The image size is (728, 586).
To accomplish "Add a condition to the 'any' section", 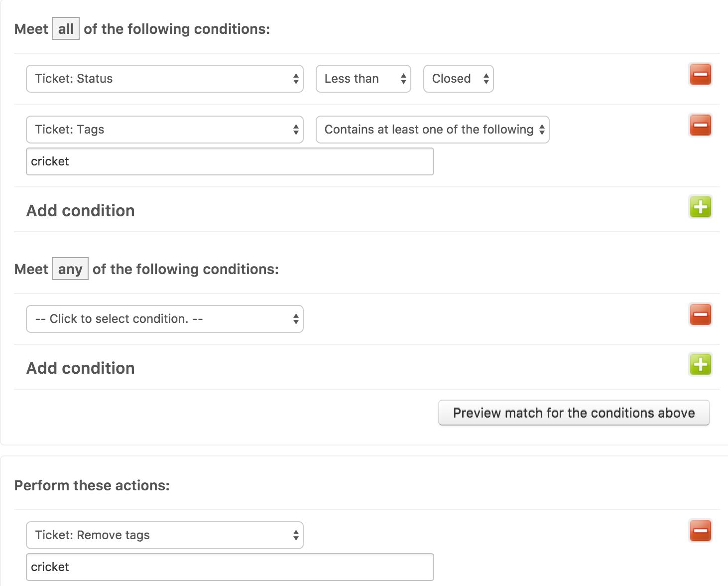I will pyautogui.click(x=700, y=365).
